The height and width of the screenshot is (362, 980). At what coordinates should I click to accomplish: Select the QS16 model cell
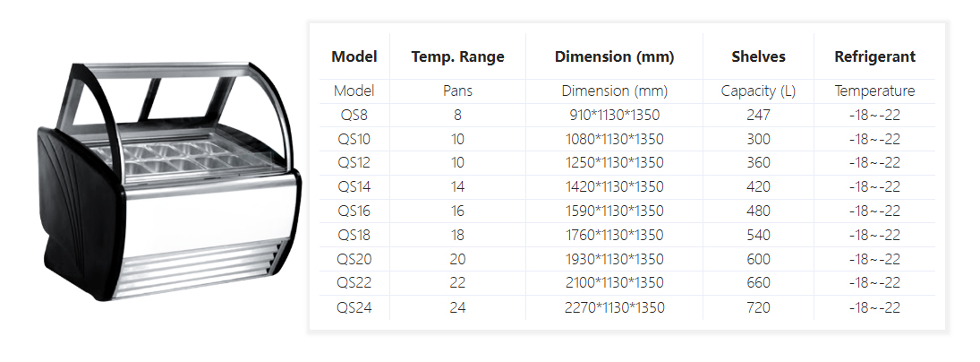354,211
